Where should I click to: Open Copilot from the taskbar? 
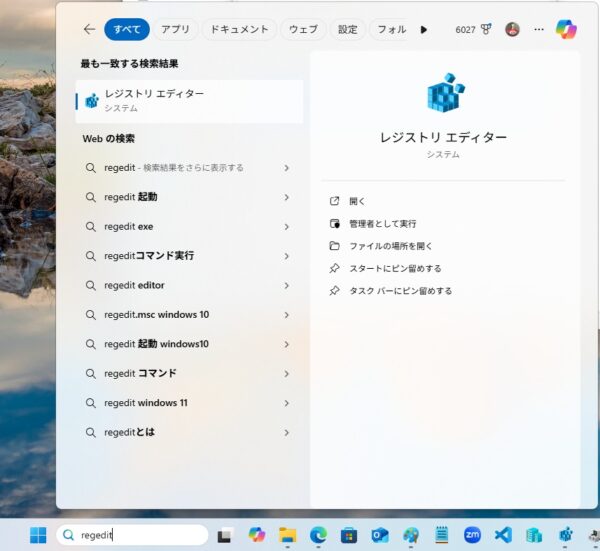click(x=257, y=535)
